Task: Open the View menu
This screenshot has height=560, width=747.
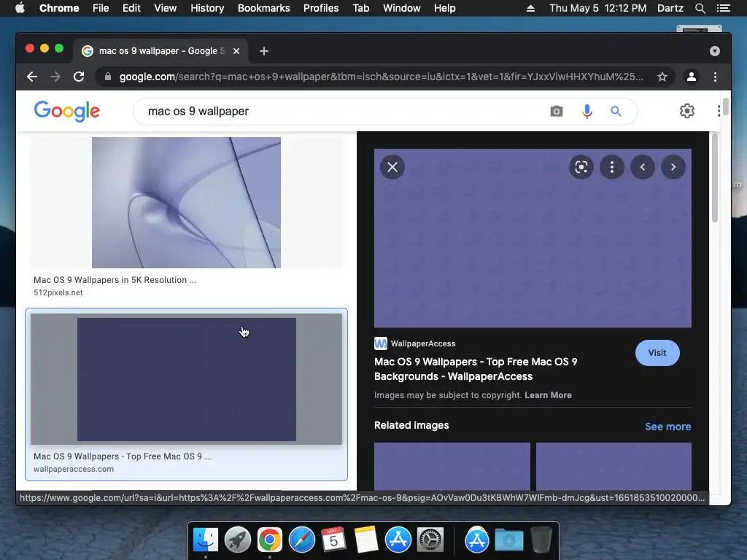Action: pos(166,8)
